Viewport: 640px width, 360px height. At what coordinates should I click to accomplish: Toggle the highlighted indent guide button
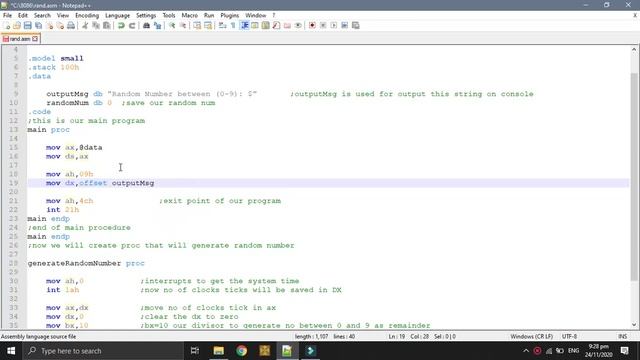(244, 26)
